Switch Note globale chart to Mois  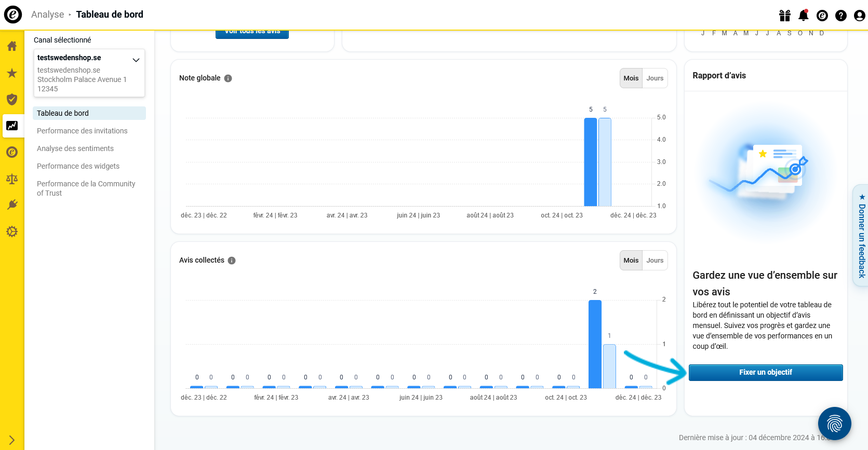pyautogui.click(x=631, y=78)
